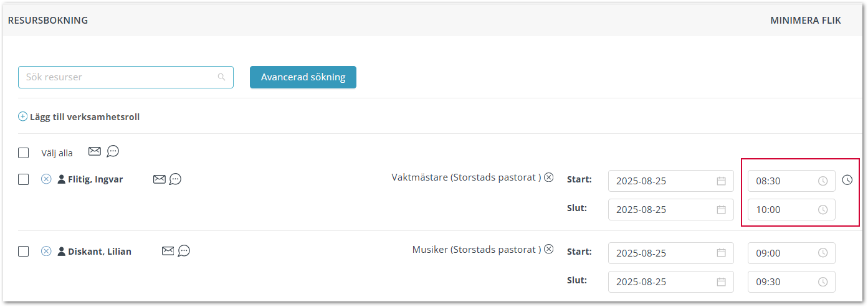Remove Diskant, Lilian with the circled X icon

pyautogui.click(x=46, y=252)
